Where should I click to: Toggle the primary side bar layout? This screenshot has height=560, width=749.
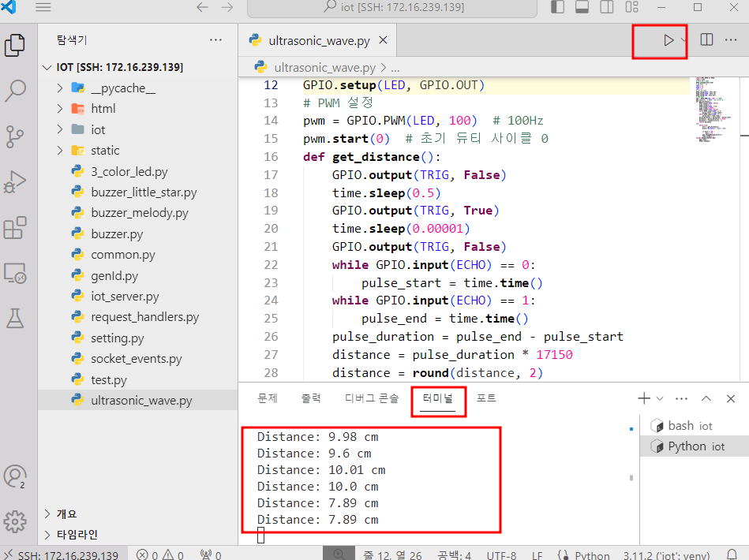tap(558, 8)
